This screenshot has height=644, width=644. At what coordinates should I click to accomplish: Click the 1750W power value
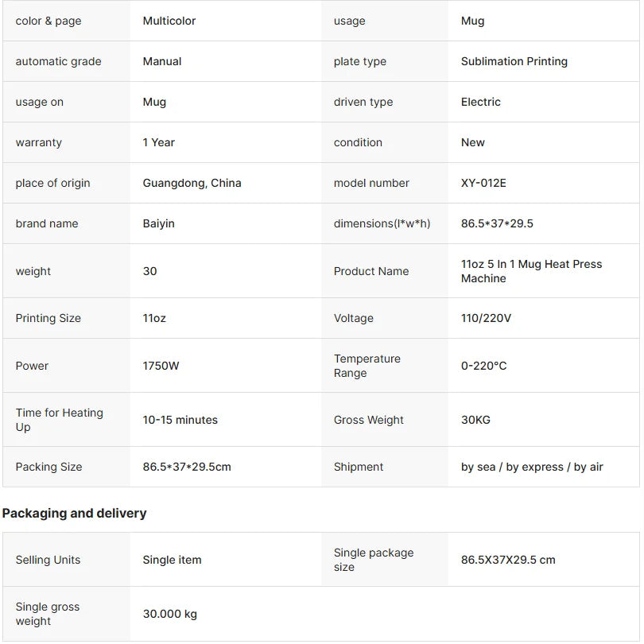(x=161, y=366)
